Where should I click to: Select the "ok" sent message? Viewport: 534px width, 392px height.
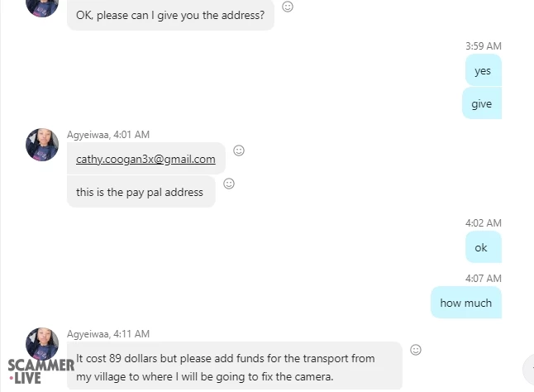[481, 247]
